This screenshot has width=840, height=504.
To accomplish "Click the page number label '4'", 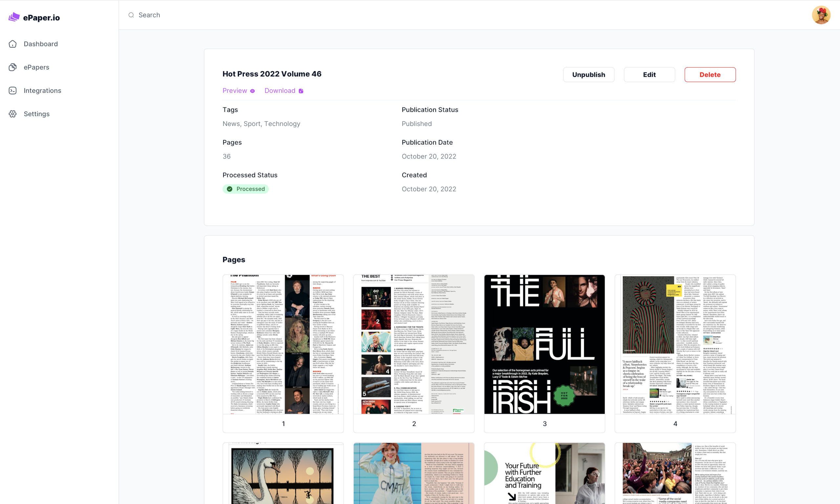I will tap(675, 424).
